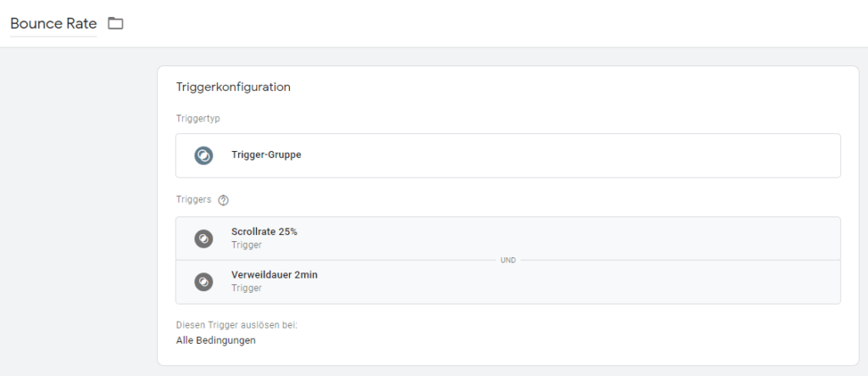Click the Trigger subtitle under Scrollrate 25%

(246, 245)
